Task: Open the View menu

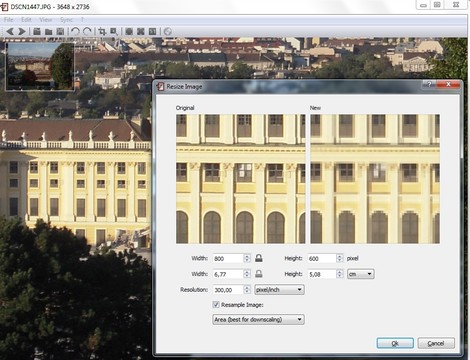Action: [x=46, y=20]
